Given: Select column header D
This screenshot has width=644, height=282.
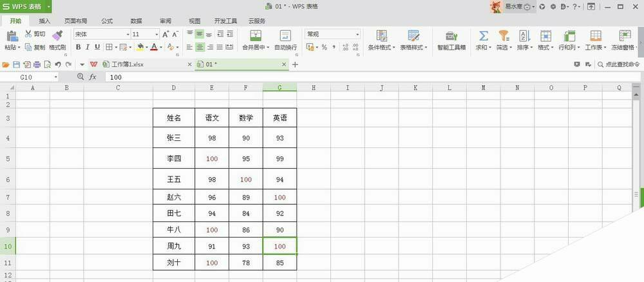Looking at the screenshot, I should [x=174, y=88].
